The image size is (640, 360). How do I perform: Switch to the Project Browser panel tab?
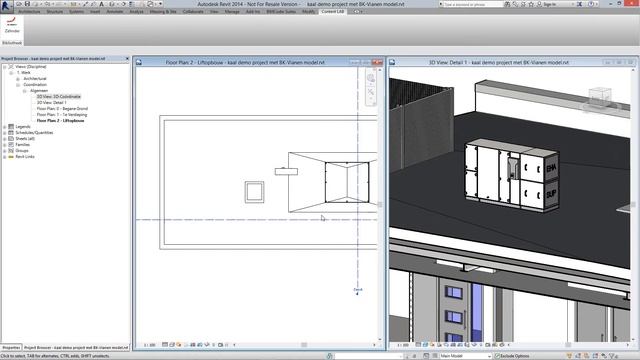coord(76,348)
